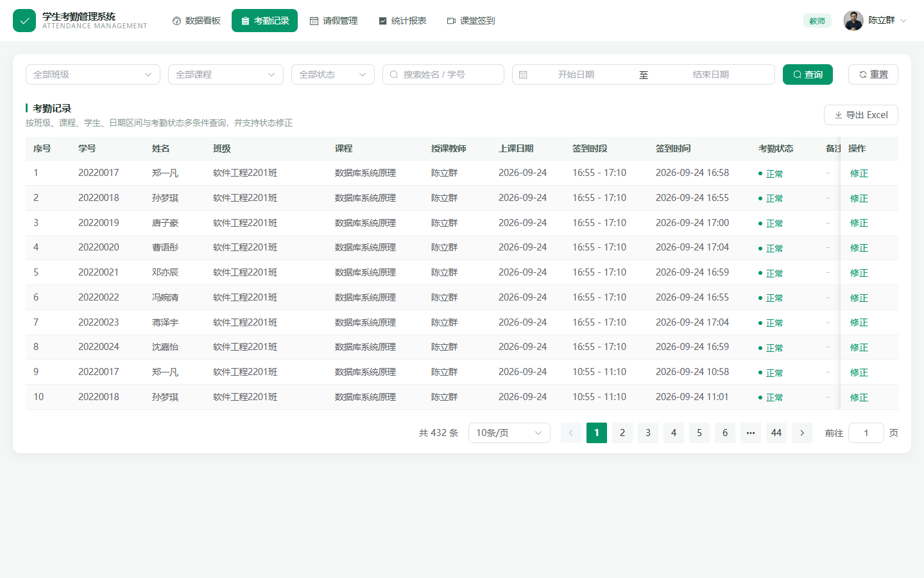This screenshot has height=578, width=924.
Task: Open the 全部班级 class dropdown
Action: point(93,74)
